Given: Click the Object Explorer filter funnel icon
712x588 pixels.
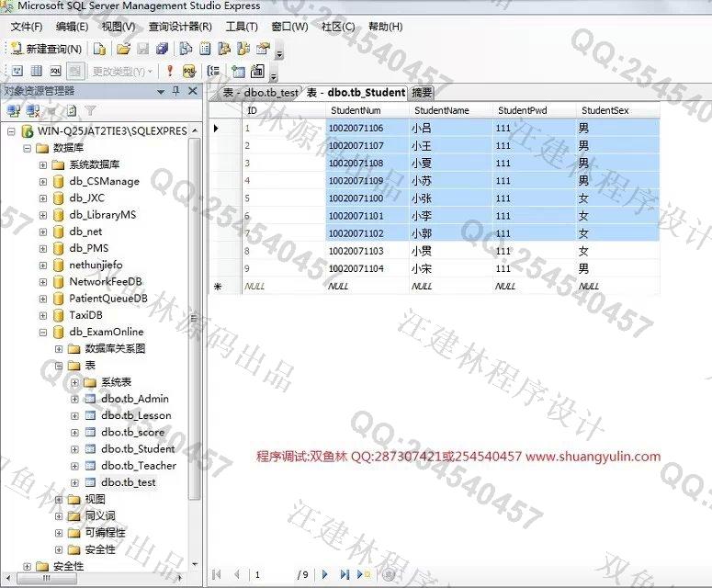Looking at the screenshot, I should coord(90,110).
